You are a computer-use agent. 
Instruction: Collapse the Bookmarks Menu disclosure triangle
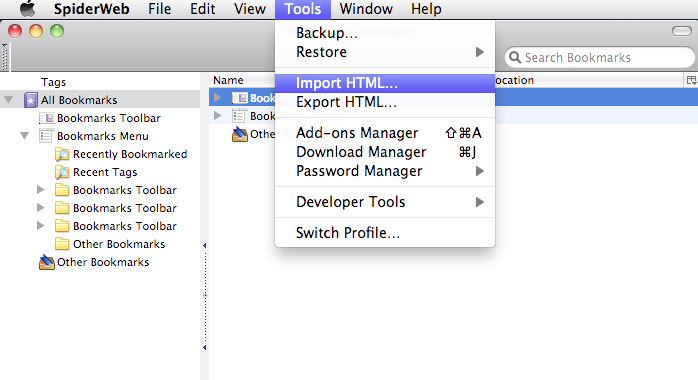[x=24, y=136]
